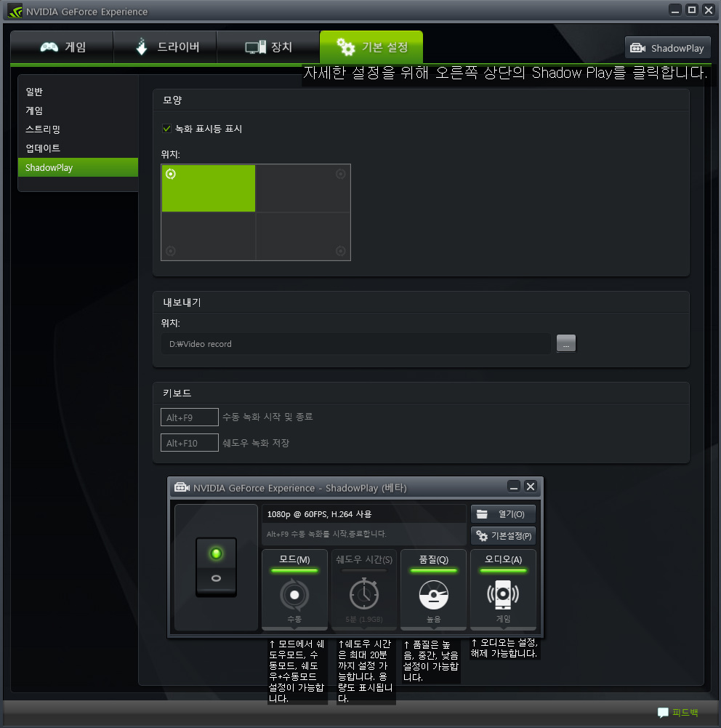
Task: Select ShadowPlay in the sidebar
Action: [x=78, y=167]
